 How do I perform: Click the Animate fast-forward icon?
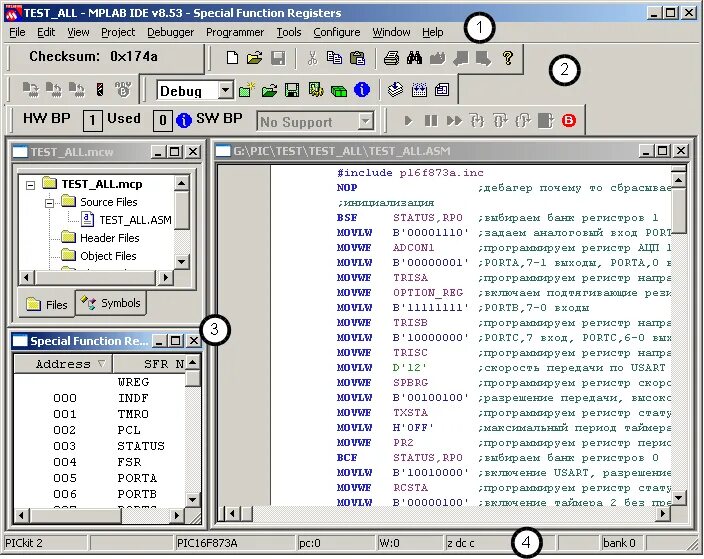point(454,121)
